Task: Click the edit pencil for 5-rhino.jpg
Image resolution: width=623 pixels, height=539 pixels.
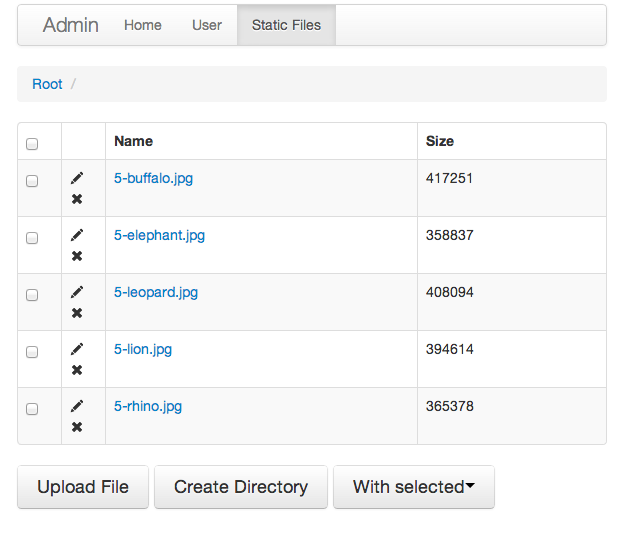Action: (77, 406)
